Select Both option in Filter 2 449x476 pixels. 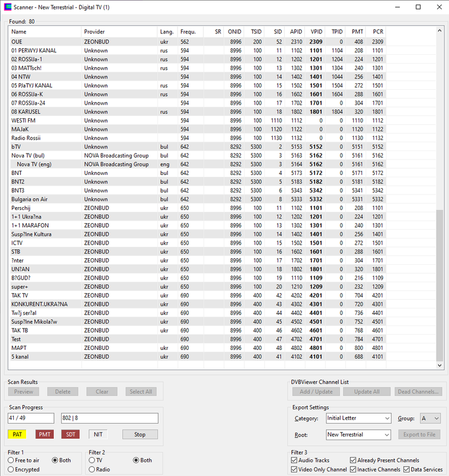coord(142,460)
